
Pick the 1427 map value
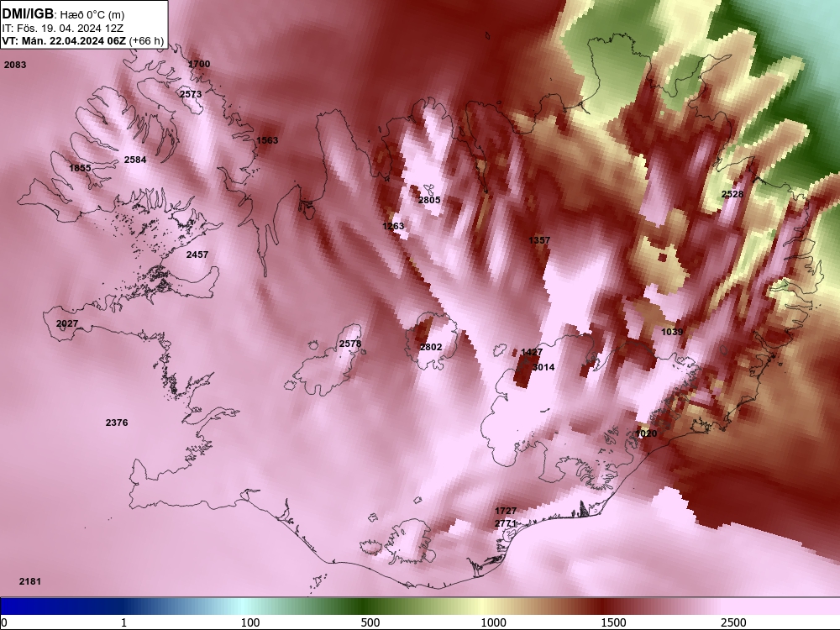pyautogui.click(x=532, y=352)
